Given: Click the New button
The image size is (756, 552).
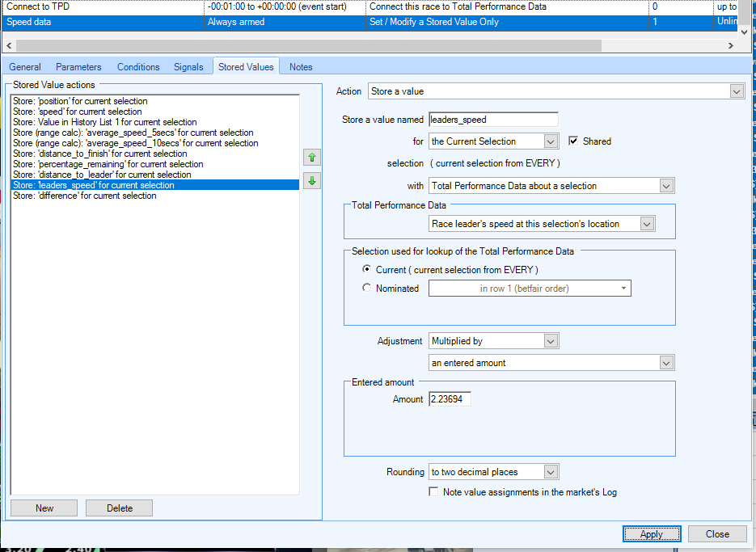Looking at the screenshot, I should [44, 508].
